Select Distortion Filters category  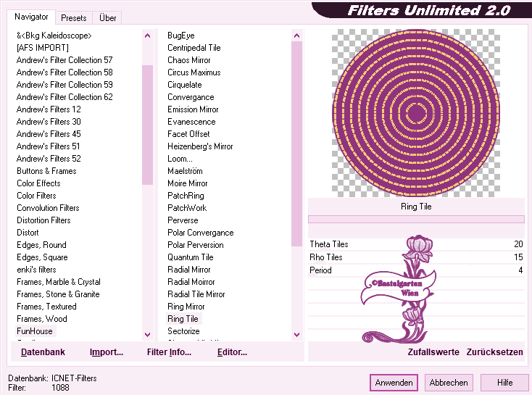pos(43,220)
